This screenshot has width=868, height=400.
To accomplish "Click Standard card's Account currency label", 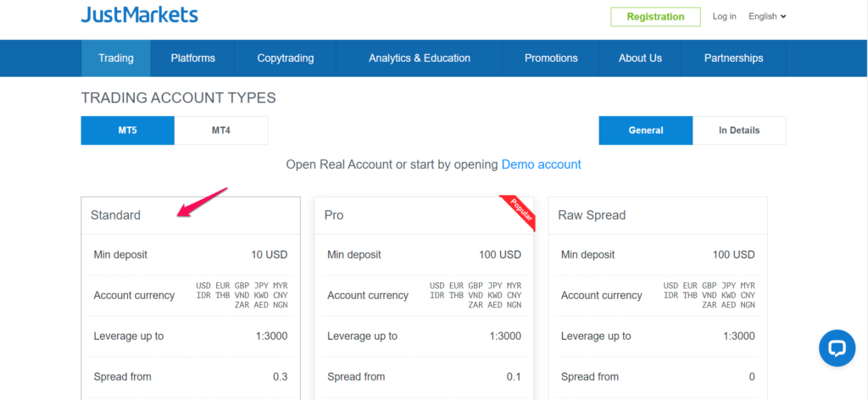I will point(134,296).
